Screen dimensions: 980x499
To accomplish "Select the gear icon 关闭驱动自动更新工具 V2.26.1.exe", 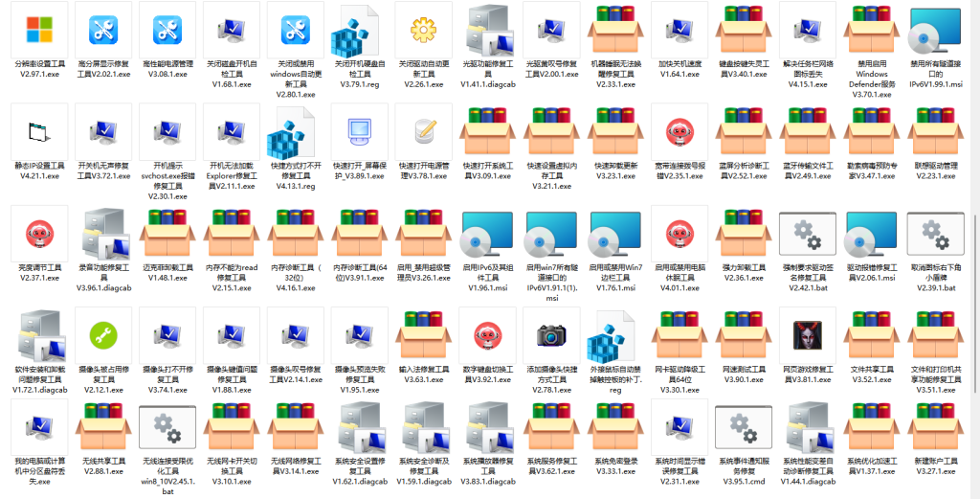I will [424, 30].
